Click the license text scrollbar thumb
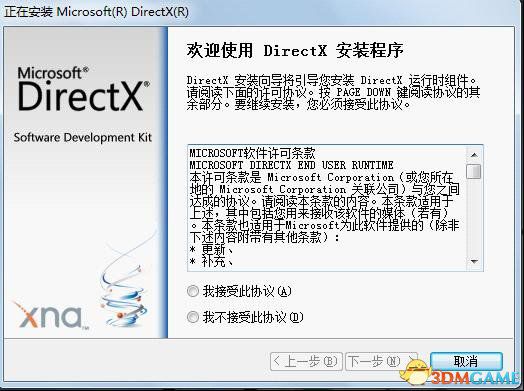 474,171
